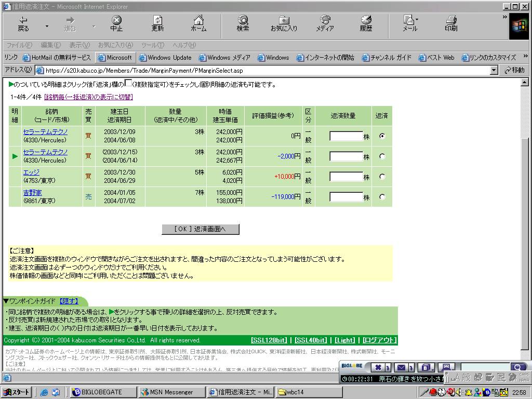Go to Home (ホーム) via toolbar icon
532x399 pixels.
click(x=198, y=23)
